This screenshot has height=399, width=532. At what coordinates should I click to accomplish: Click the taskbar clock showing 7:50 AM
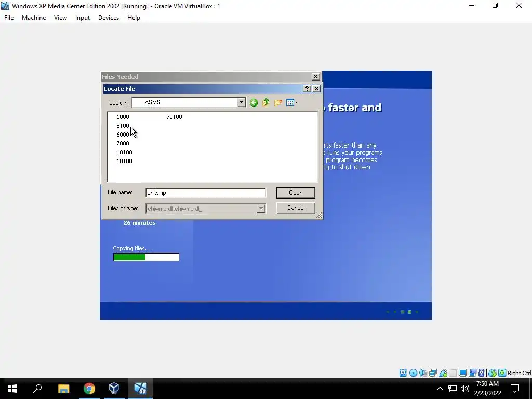487,389
